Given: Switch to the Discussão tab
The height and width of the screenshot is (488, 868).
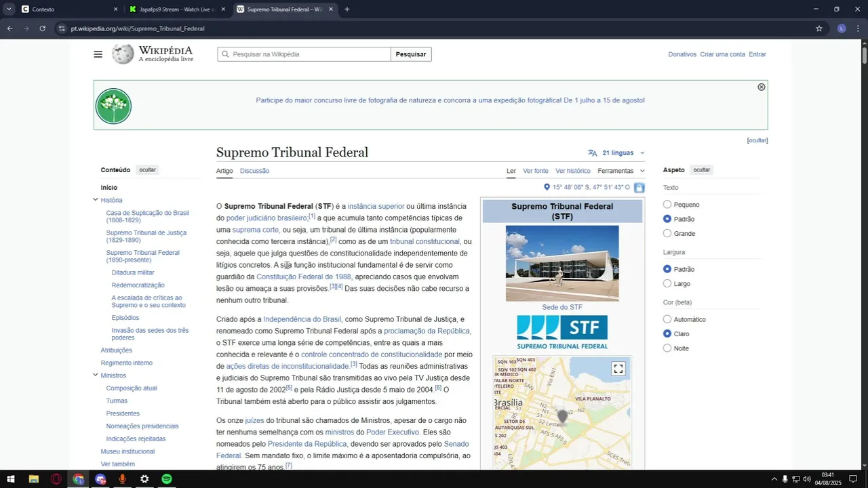Looking at the screenshot, I should 254,171.
